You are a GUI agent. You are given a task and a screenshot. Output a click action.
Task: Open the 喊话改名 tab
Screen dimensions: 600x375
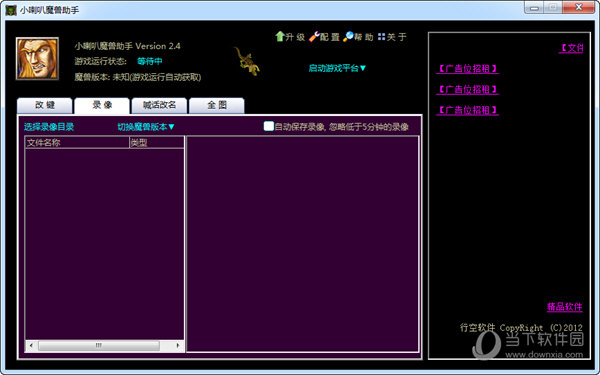click(159, 105)
